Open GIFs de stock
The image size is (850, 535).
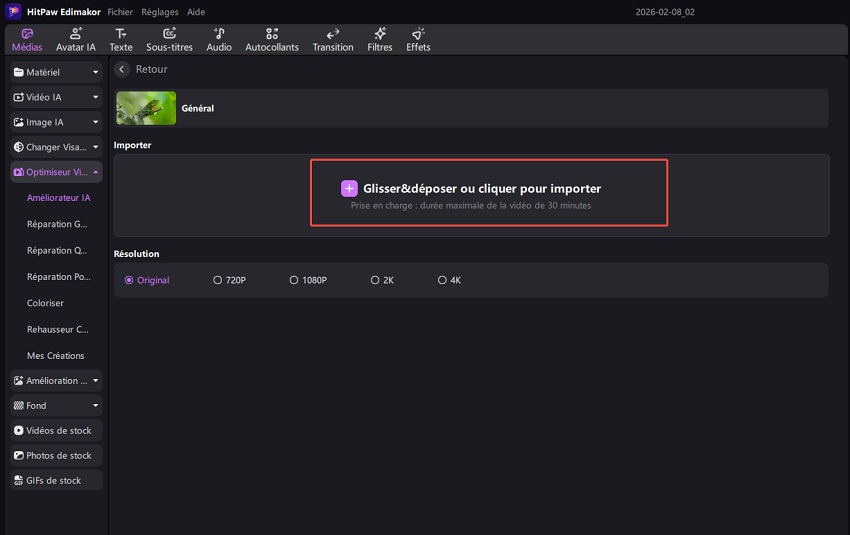pyautogui.click(x=56, y=480)
